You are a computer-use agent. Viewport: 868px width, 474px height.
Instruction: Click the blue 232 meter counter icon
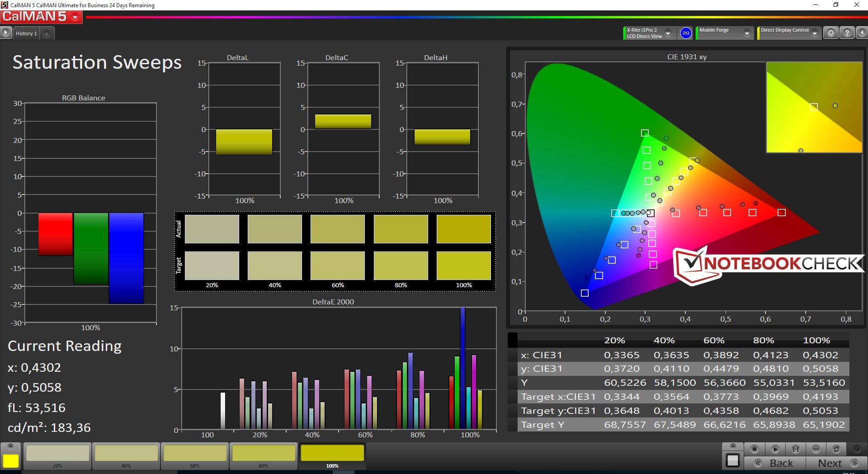[686, 33]
